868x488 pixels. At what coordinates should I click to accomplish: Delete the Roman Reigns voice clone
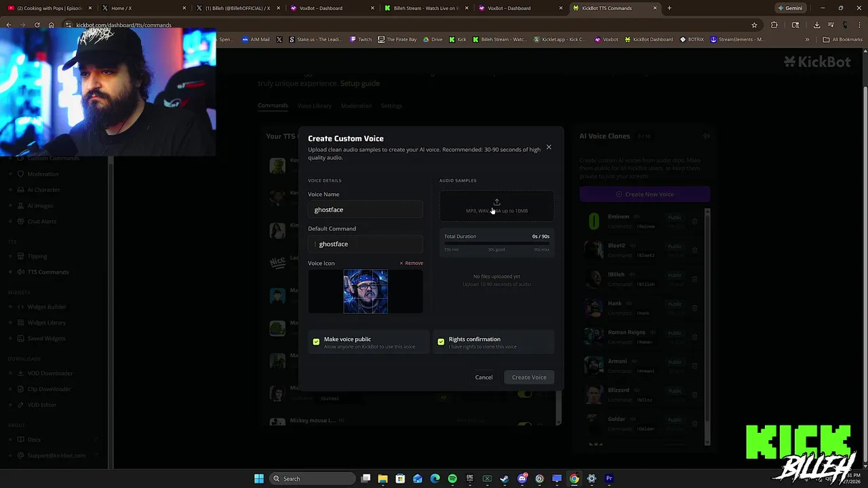[x=694, y=337]
